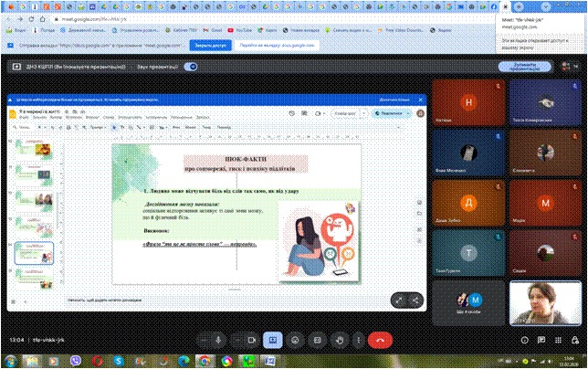This screenshot has width=588, height=369.
Task: Mute the microphone in the call bar
Action: (219, 339)
